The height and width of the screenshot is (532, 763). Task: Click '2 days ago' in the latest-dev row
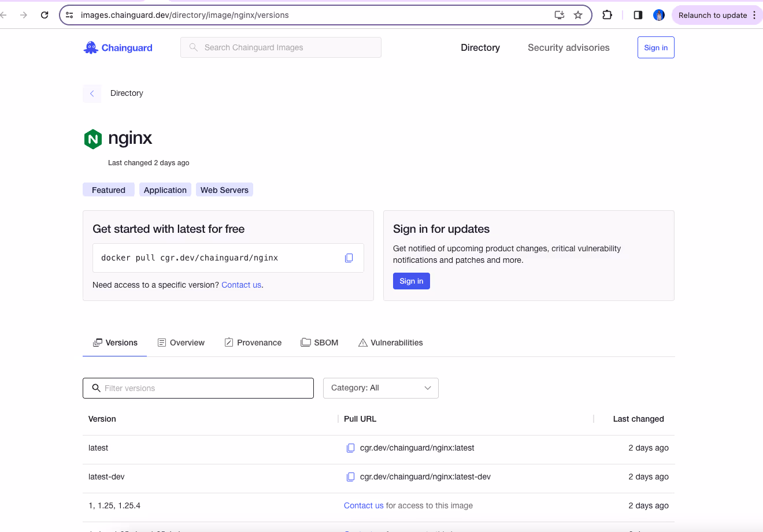tap(649, 477)
